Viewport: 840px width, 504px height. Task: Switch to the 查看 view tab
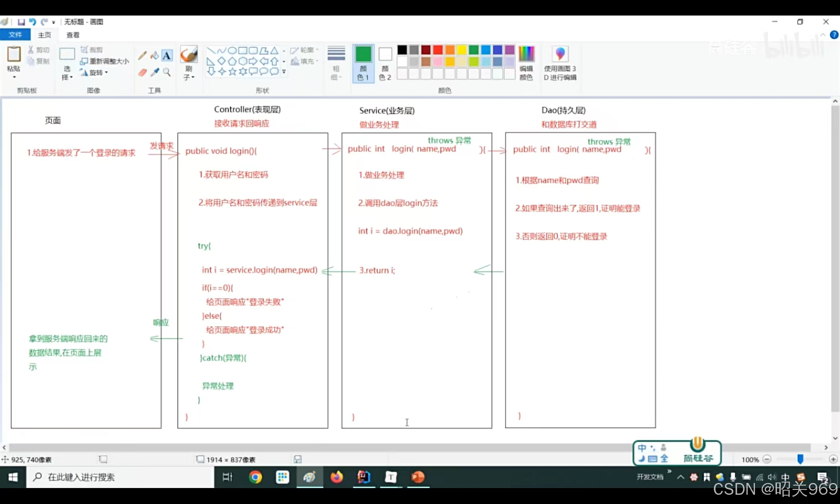(73, 35)
